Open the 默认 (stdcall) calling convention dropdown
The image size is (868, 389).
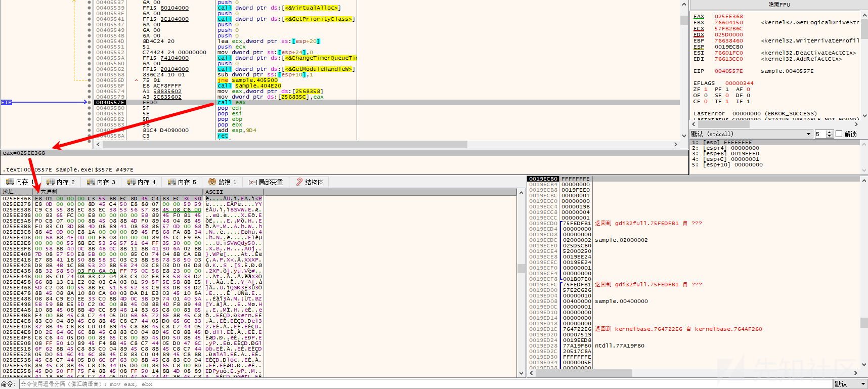751,134
